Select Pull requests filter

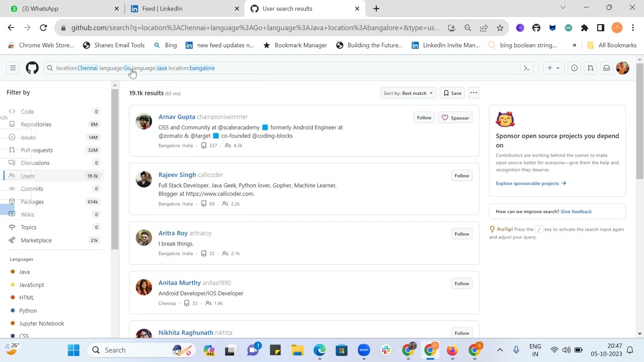(54, 150)
